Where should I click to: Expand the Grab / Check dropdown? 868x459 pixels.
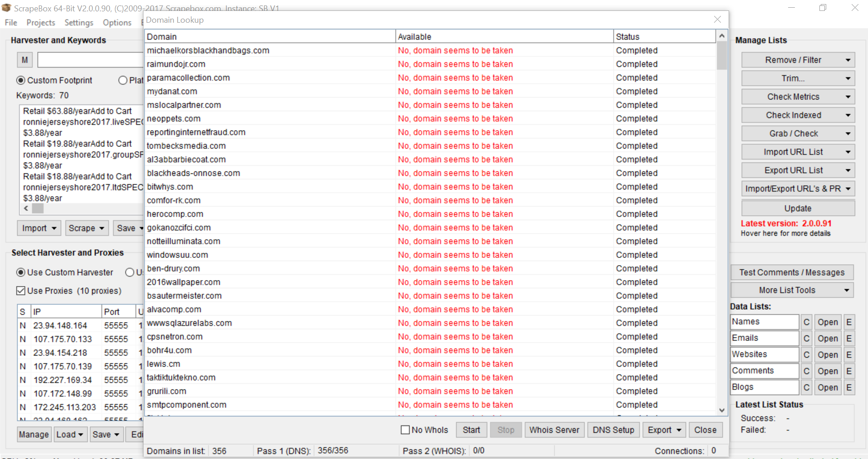[x=798, y=133]
